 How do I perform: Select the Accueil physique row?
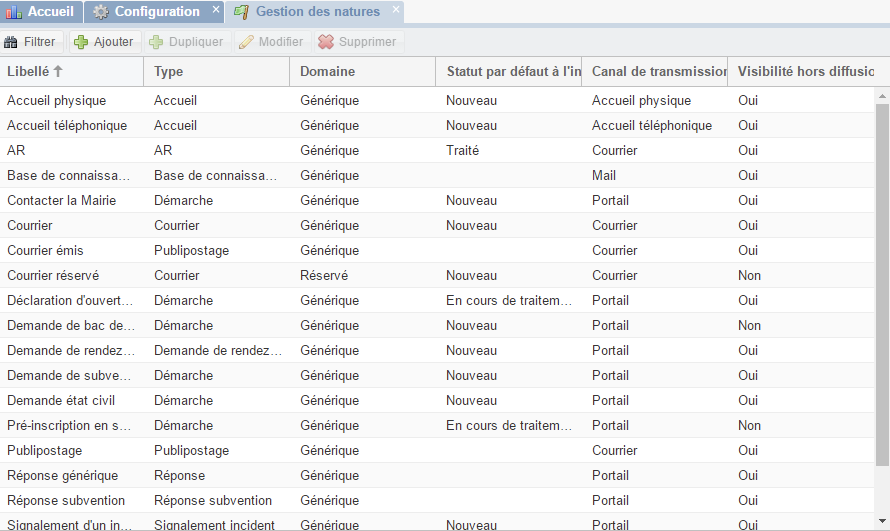coord(56,100)
